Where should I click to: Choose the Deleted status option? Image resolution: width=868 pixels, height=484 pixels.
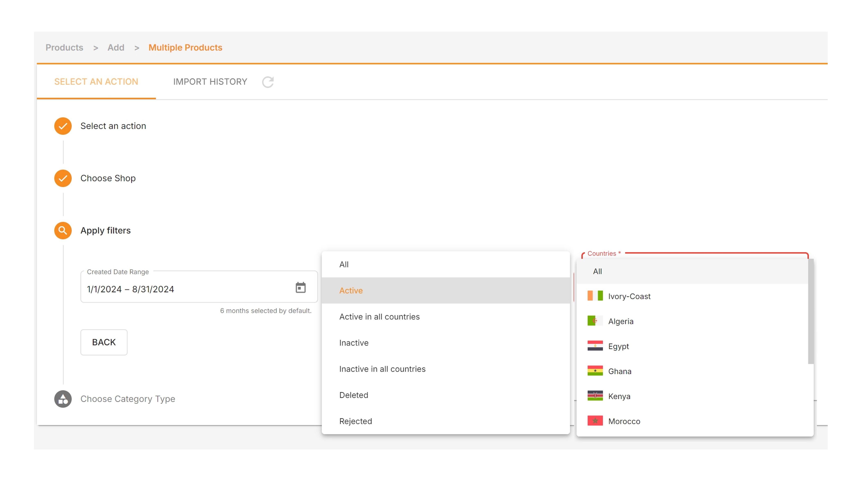pyautogui.click(x=446, y=395)
